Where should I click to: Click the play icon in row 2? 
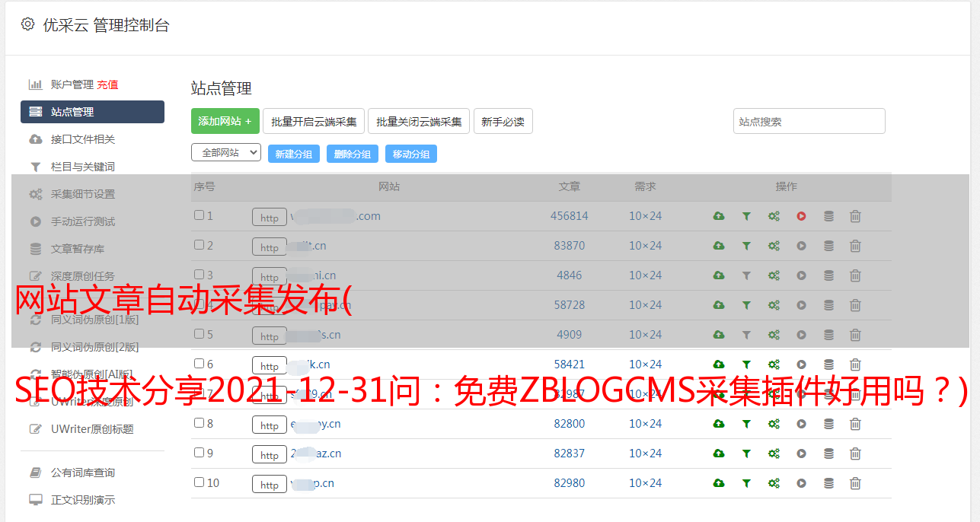(x=801, y=246)
